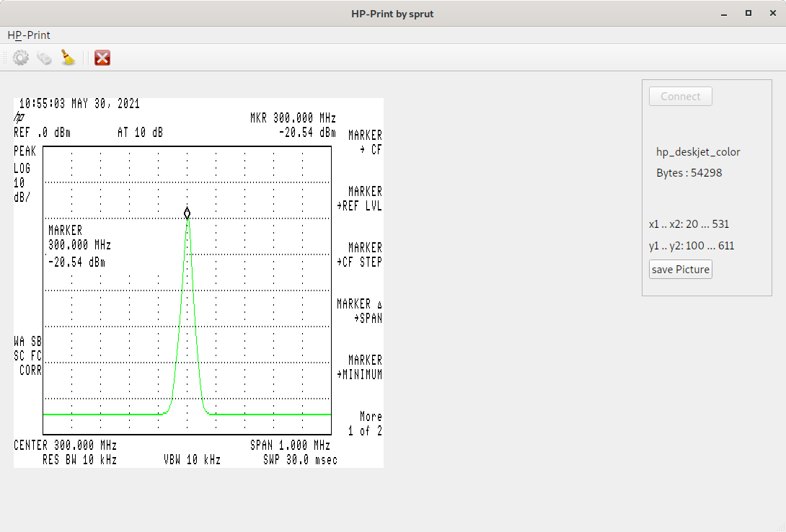This screenshot has height=532, width=786.
Task: Click the MARKER → CF STEP softkey label
Action: [360, 254]
